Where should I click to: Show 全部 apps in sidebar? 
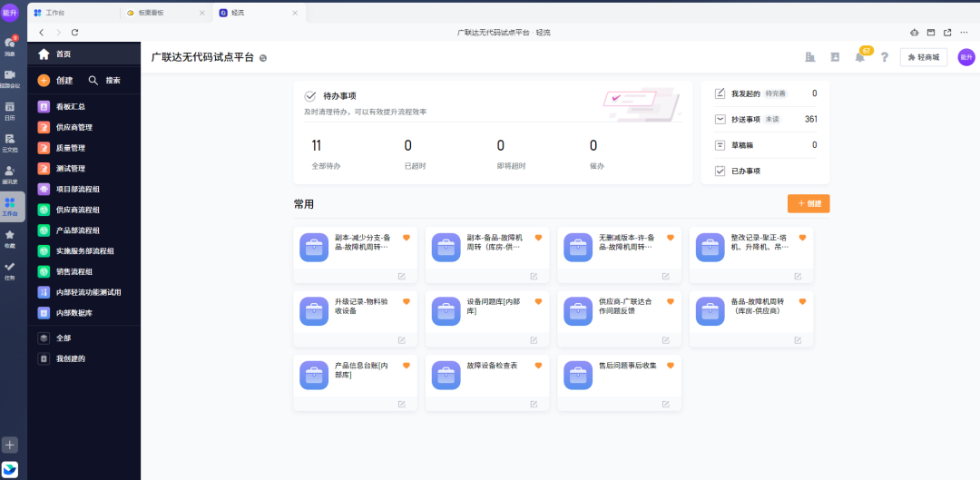click(x=83, y=338)
